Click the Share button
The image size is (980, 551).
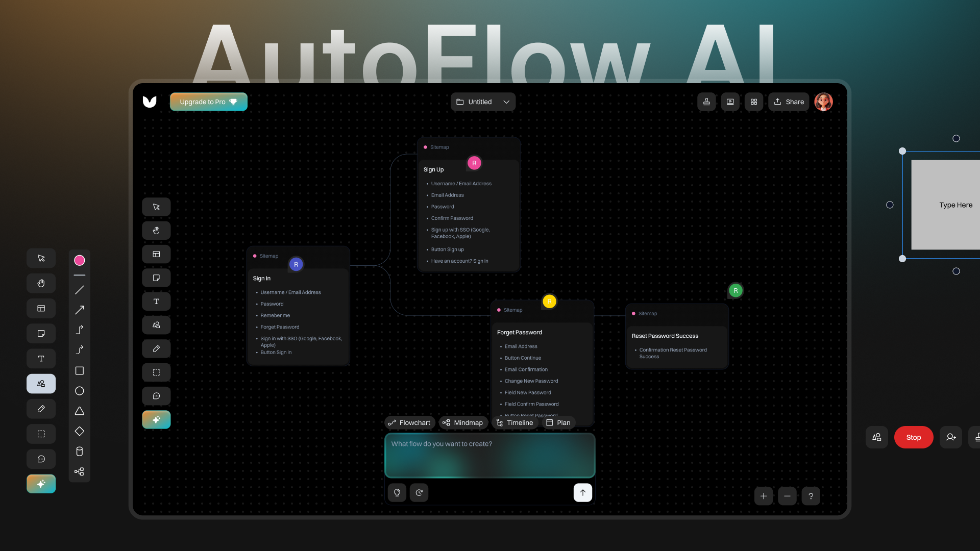coord(789,102)
